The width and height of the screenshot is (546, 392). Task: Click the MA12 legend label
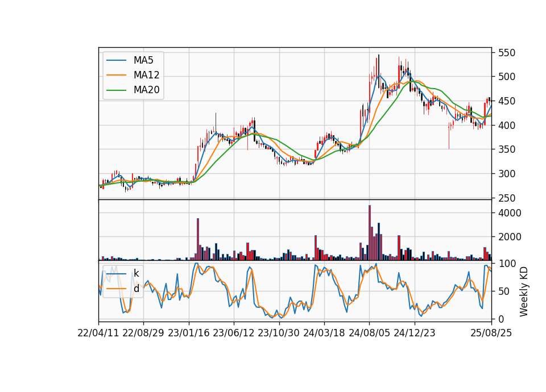coord(146,75)
